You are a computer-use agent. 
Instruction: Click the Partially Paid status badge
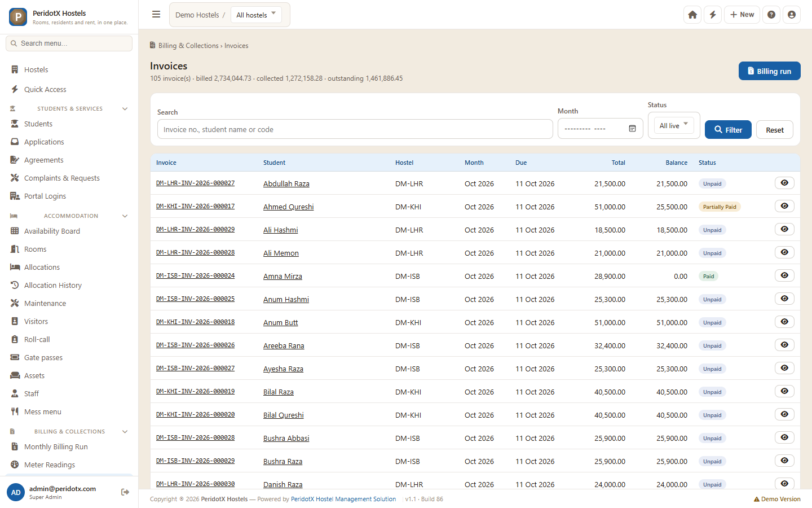720,207
